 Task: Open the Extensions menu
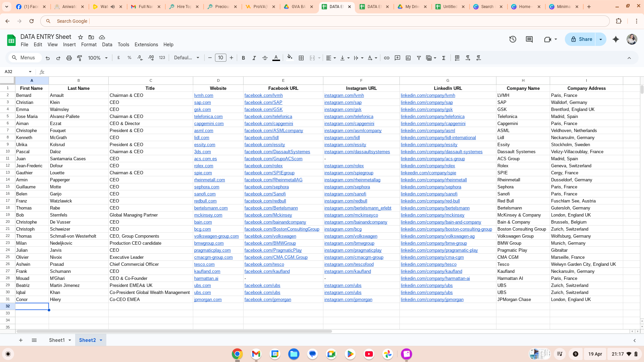146,45
